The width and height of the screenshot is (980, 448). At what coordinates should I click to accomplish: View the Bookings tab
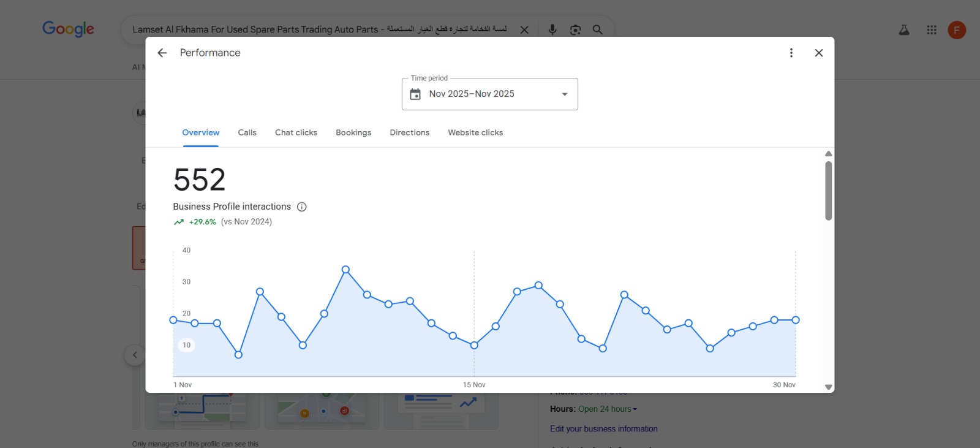tap(353, 132)
